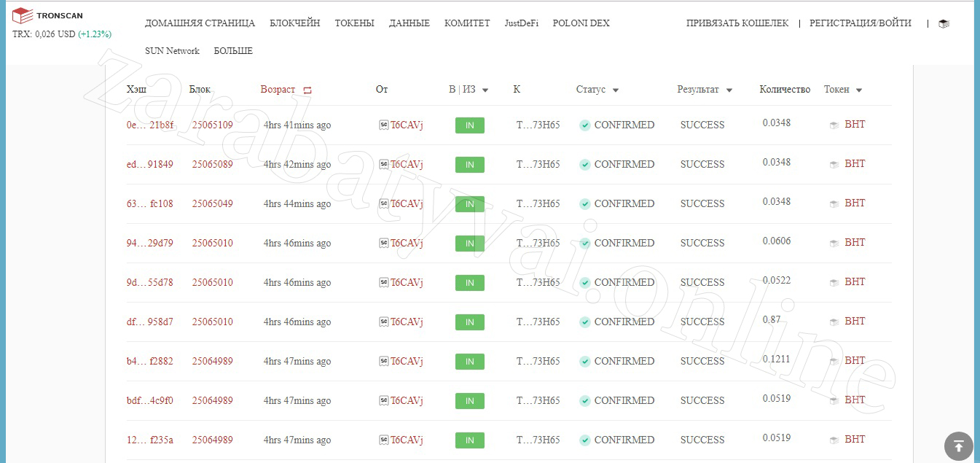Click T…73H65 address in row 9d…55d78
Image resolution: width=980 pixels, height=463 pixels.
point(538,282)
